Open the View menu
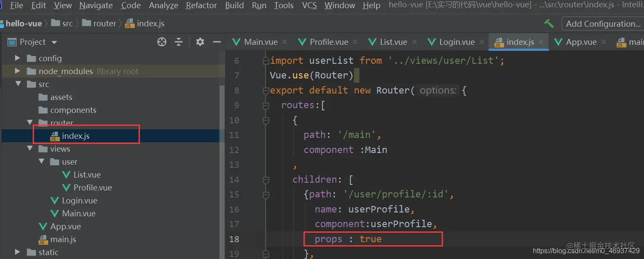This screenshot has width=644, height=259. [x=63, y=6]
